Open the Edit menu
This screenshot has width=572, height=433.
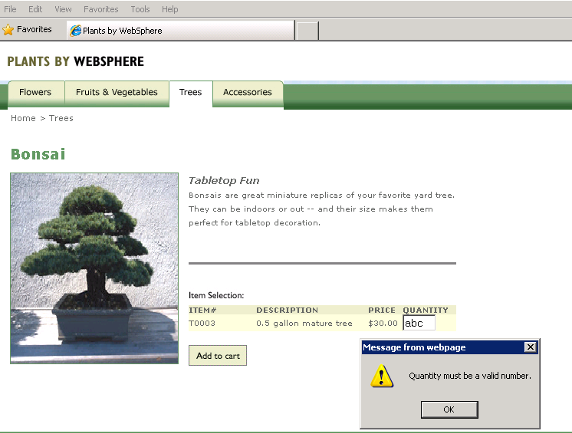point(35,9)
